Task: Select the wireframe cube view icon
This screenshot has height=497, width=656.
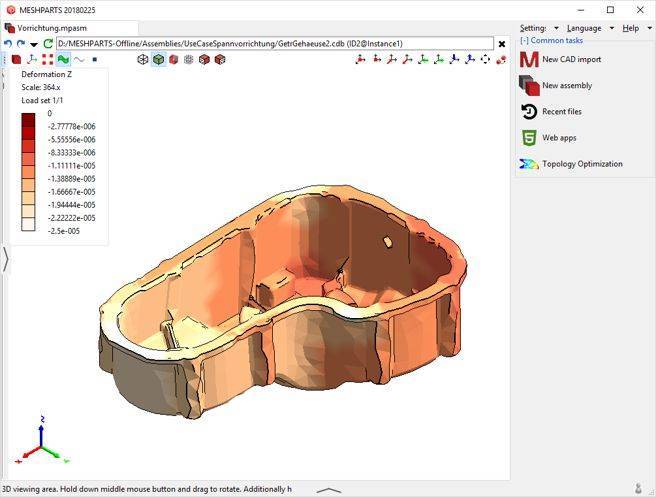Action: click(x=143, y=60)
